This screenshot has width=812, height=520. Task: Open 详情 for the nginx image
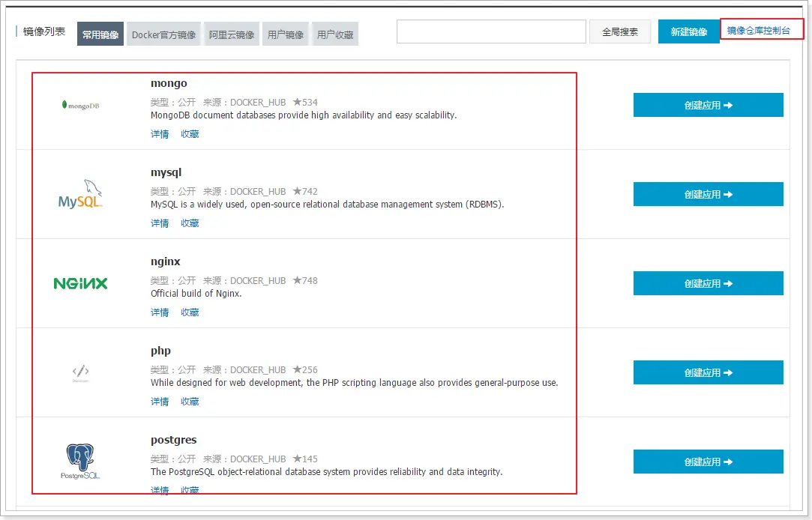click(x=160, y=312)
